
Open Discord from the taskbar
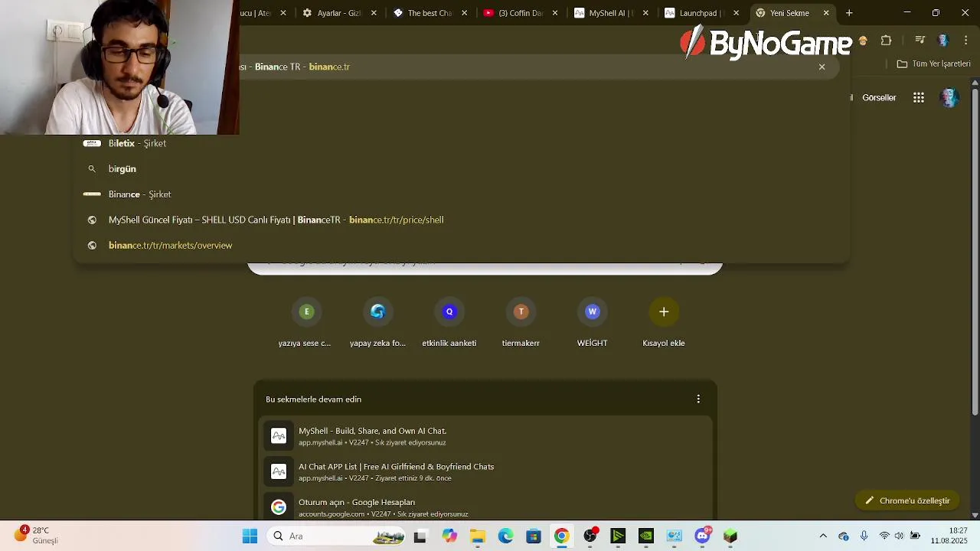pos(702,536)
